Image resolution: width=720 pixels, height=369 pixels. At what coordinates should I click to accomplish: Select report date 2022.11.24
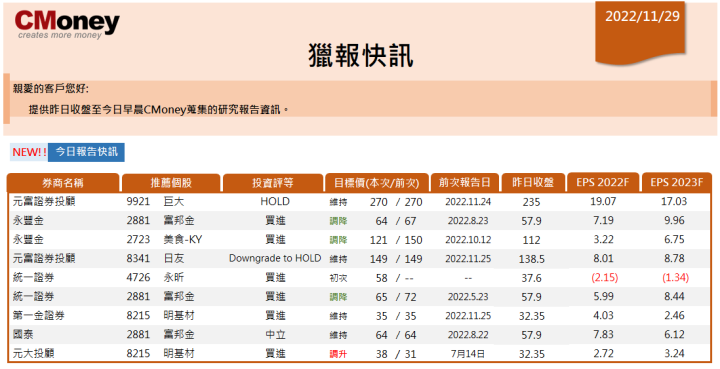(x=468, y=202)
